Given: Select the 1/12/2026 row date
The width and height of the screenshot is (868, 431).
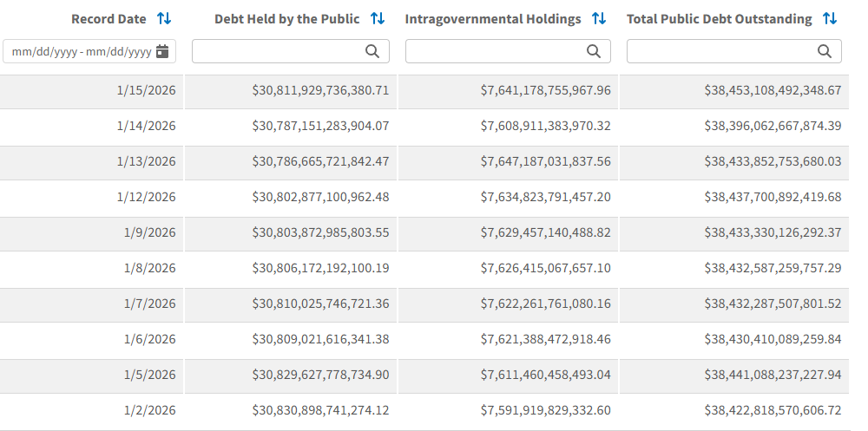Looking at the screenshot, I should [146, 197].
